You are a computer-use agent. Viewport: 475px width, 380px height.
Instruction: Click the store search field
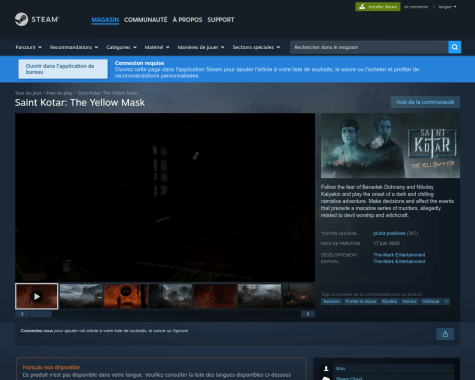[369, 47]
